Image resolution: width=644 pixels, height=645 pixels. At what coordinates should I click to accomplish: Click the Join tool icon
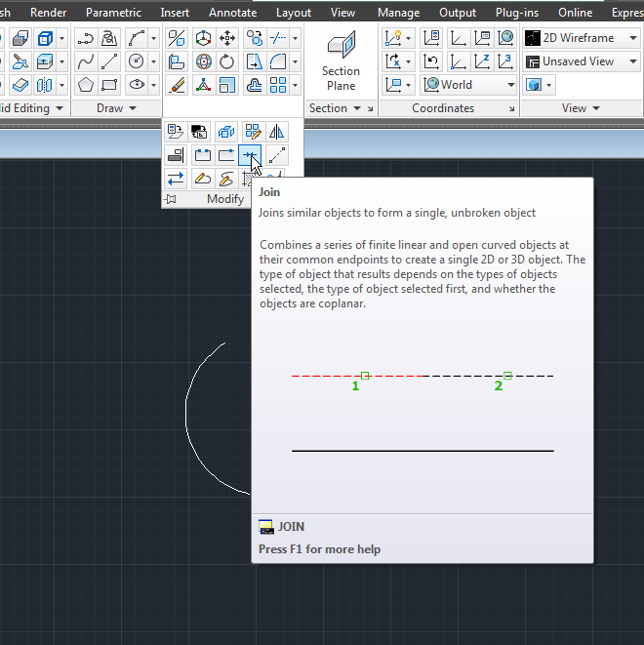[x=250, y=155]
